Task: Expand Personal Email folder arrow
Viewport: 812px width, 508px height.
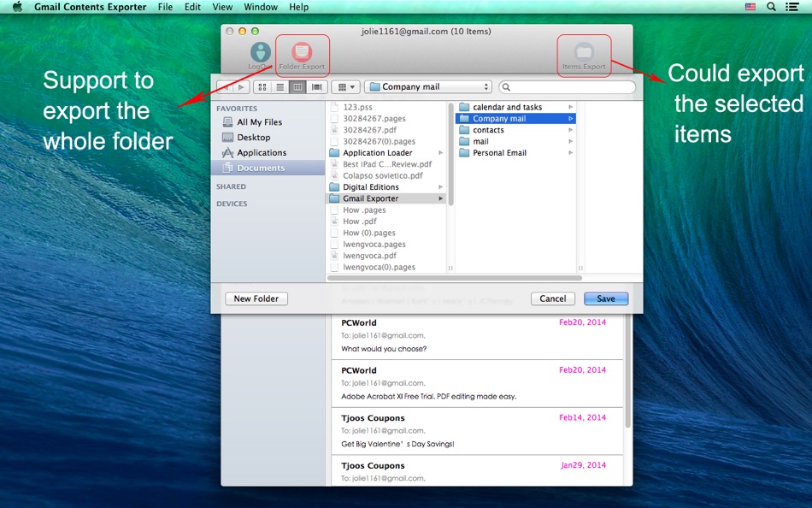Action: (571, 153)
